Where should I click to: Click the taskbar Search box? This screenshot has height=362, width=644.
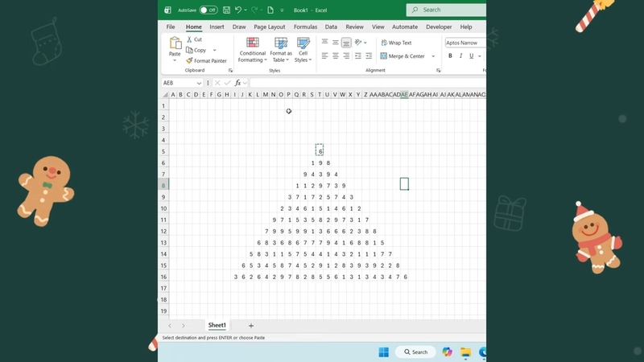tap(415, 352)
